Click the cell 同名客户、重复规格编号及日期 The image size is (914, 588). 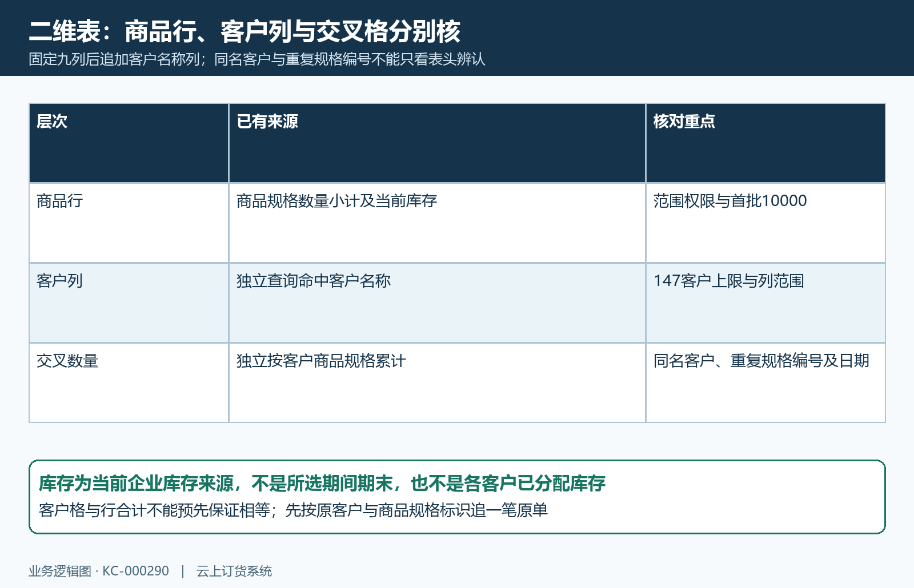pos(765,382)
